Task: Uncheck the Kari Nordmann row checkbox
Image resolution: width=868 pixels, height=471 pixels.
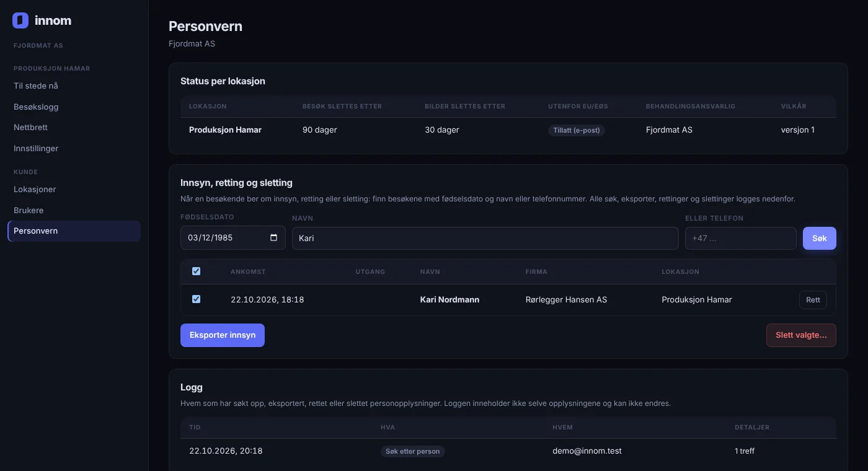Action: coord(196,299)
